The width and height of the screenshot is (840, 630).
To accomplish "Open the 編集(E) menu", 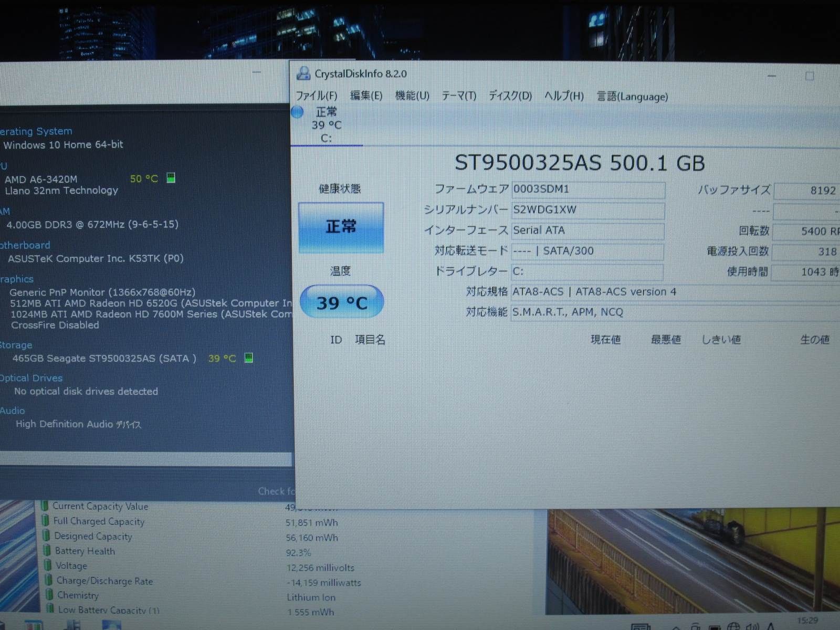I will (366, 96).
